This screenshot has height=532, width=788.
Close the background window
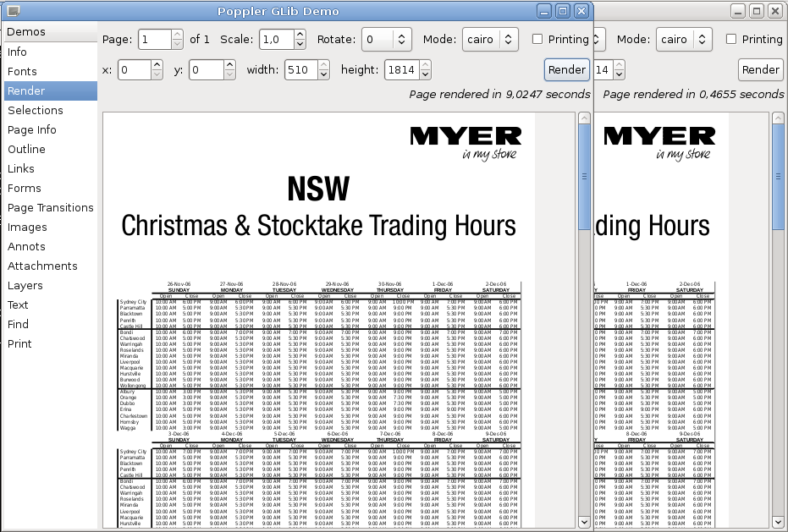[x=775, y=11]
